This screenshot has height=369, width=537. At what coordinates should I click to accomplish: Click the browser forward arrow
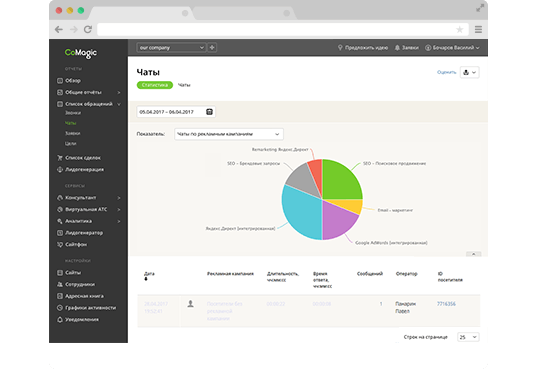click(x=73, y=29)
